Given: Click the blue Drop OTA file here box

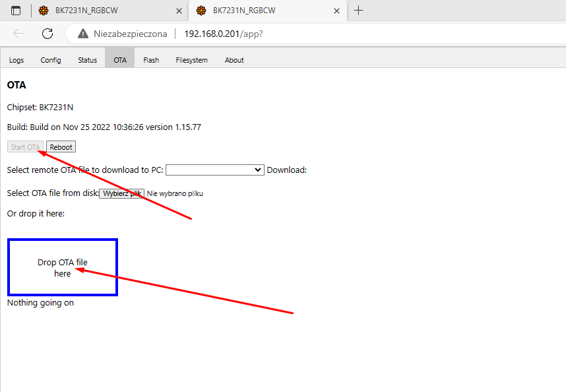Looking at the screenshot, I should [63, 267].
